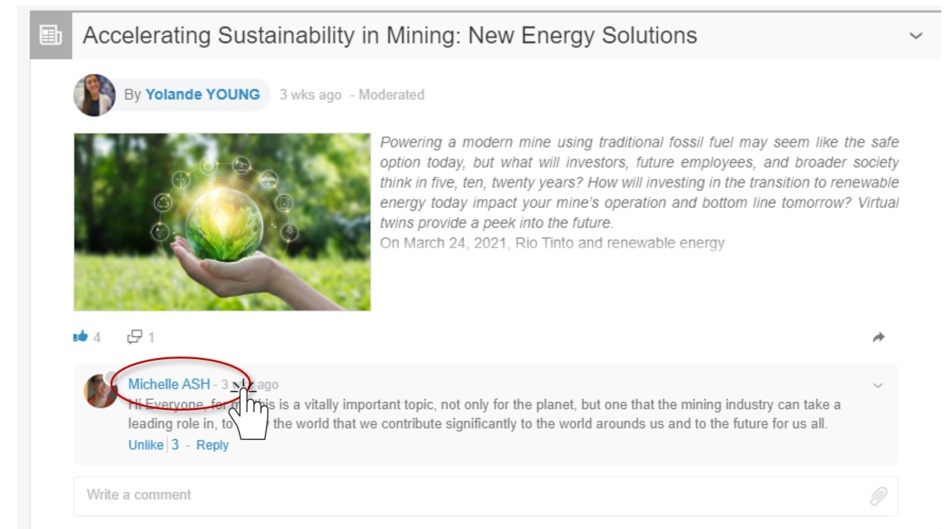Open Michelle ASH's profile link

[169, 385]
